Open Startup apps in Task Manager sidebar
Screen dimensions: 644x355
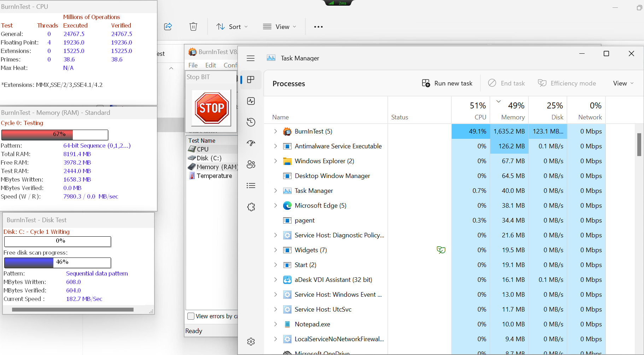click(x=251, y=143)
